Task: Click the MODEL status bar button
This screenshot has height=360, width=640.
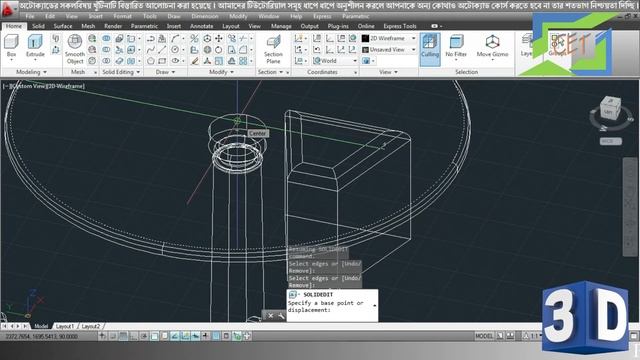Action: (484, 336)
